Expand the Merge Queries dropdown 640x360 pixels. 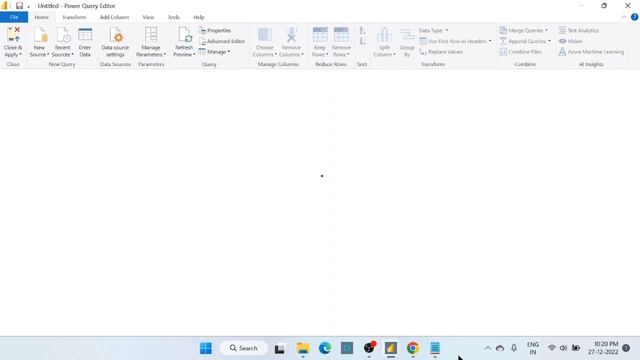546,31
